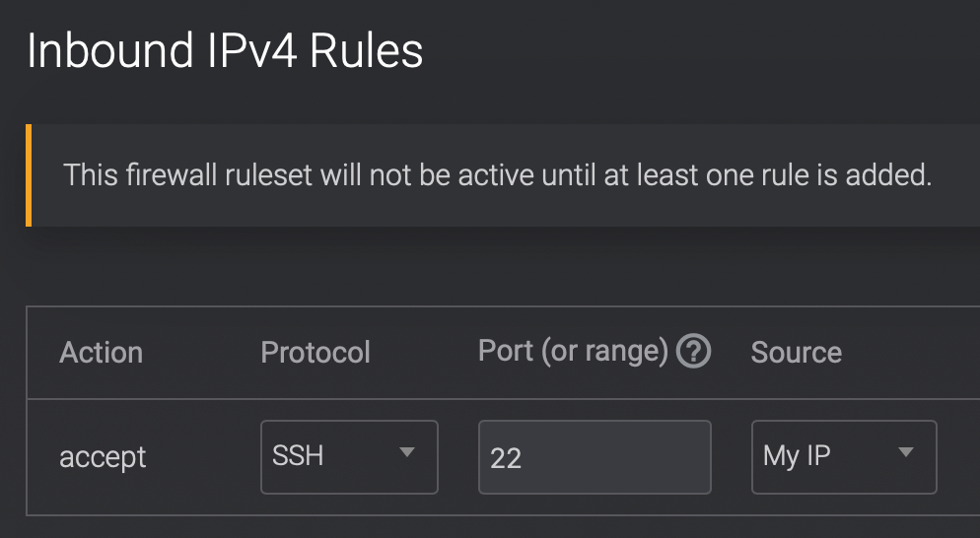Click the orange warning bar on the banner

[29, 175]
